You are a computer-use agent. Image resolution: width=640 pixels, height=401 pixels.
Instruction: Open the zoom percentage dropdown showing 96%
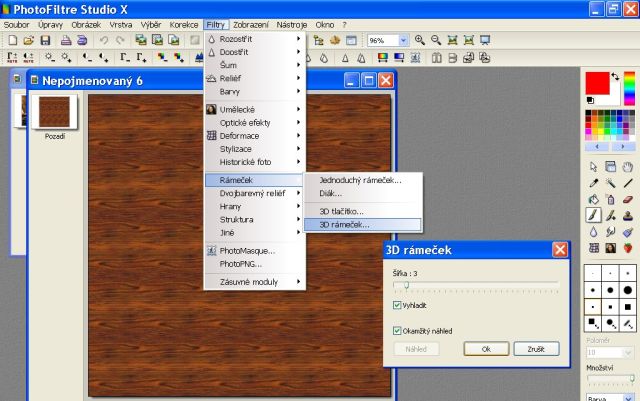click(403, 40)
